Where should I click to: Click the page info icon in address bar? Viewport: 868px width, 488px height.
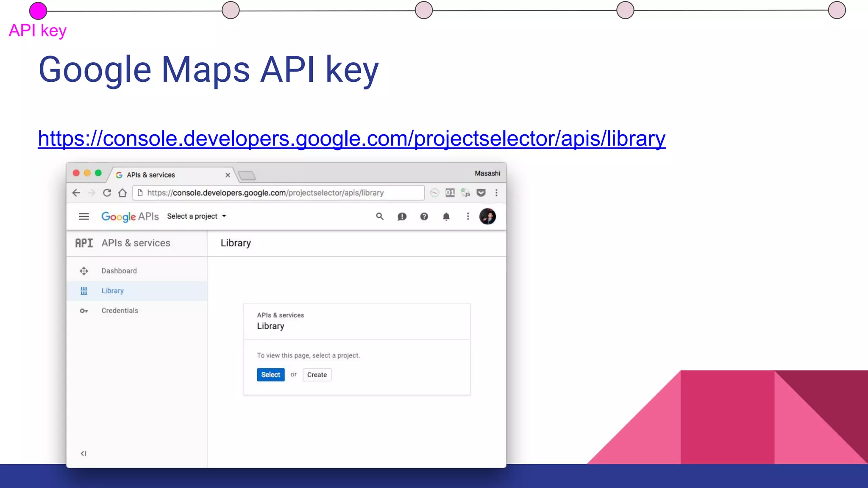coord(140,193)
